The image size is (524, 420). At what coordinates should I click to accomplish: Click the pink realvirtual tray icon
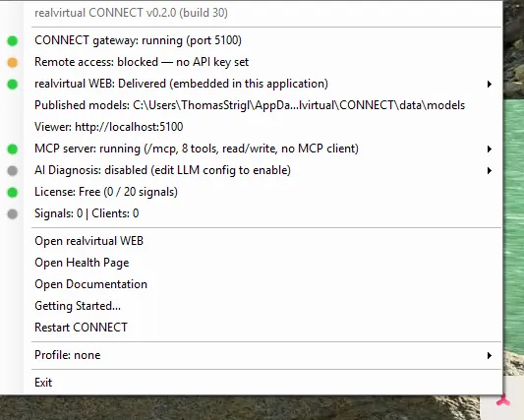[503, 400]
